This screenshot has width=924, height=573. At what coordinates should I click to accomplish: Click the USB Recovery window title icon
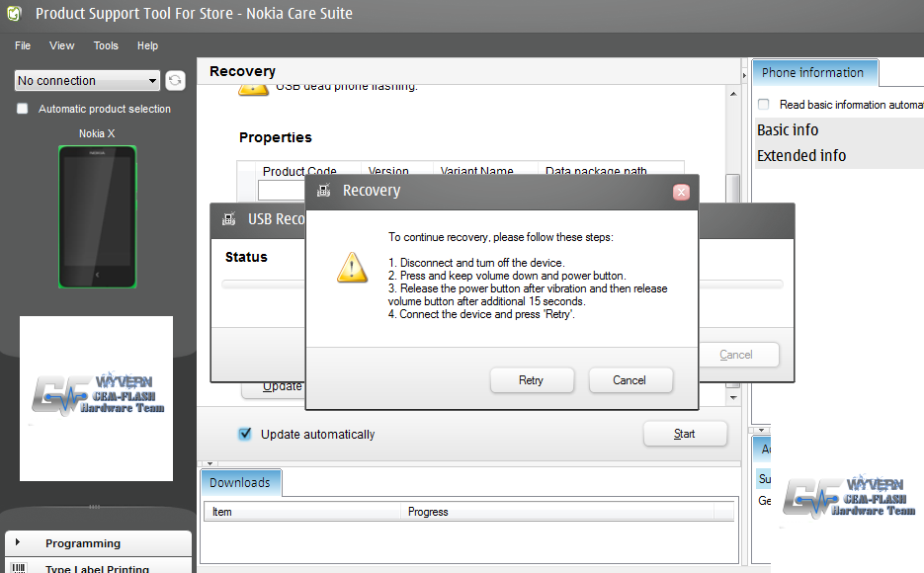click(x=229, y=219)
